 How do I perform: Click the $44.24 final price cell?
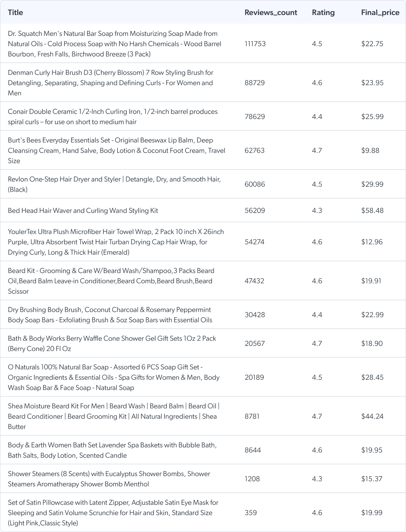(372, 416)
